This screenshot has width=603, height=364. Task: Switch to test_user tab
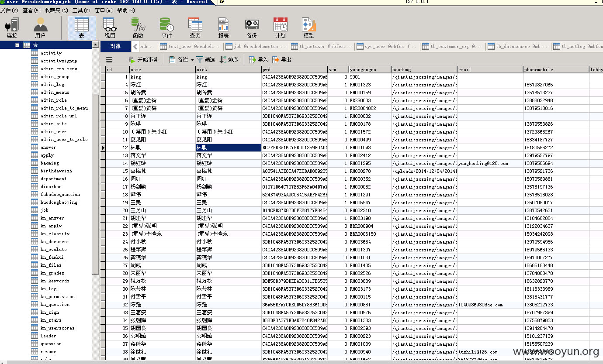[x=191, y=46]
